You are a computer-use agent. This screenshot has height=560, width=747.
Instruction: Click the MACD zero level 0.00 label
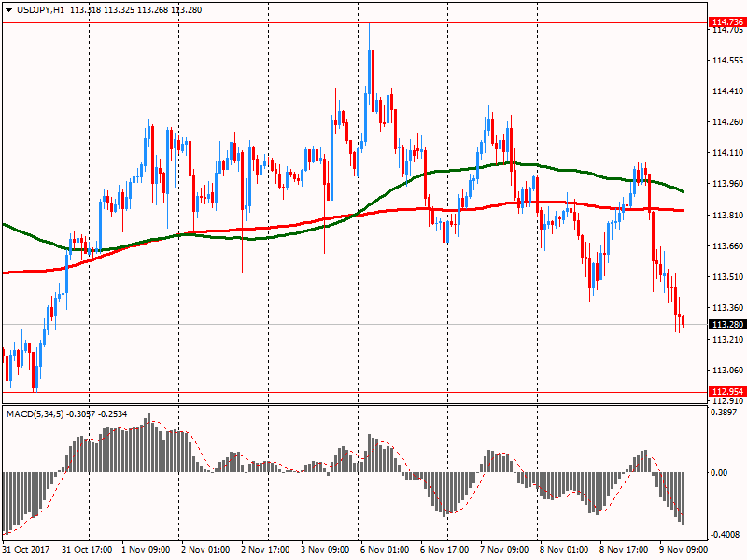[x=719, y=473]
